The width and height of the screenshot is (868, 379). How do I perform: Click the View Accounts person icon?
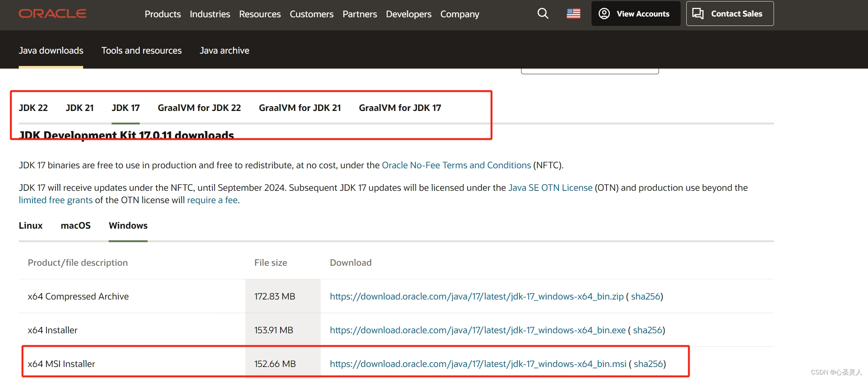tap(604, 13)
